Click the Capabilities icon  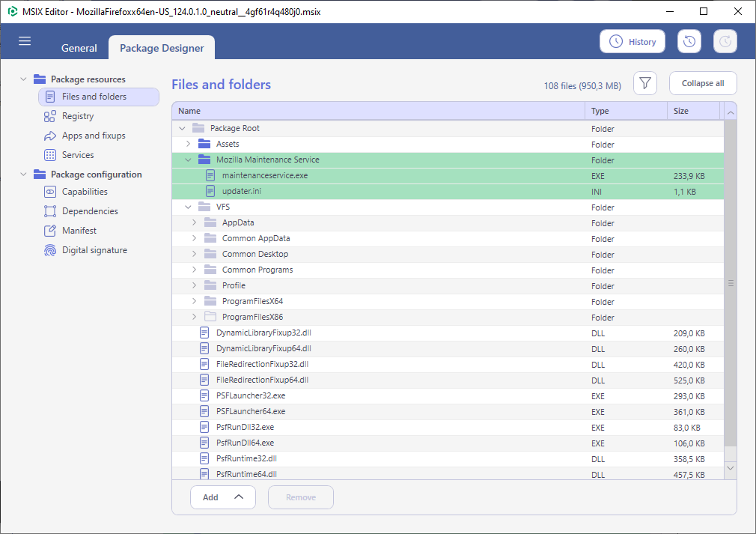49,192
